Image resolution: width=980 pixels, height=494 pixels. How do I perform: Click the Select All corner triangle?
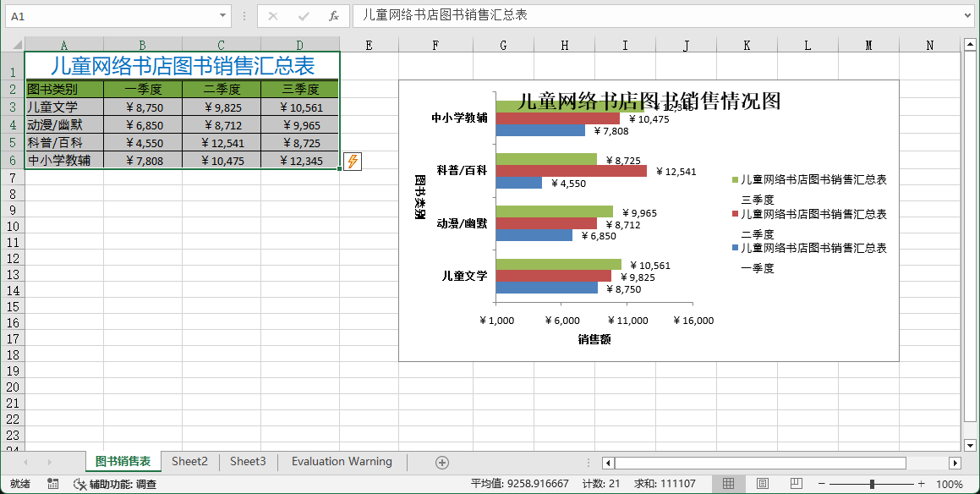coord(13,45)
